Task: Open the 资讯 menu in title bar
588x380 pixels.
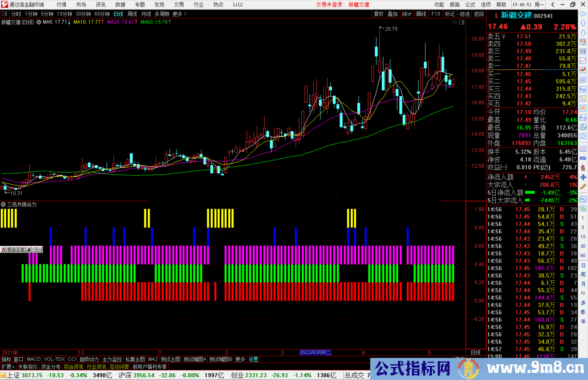Action: [x=100, y=5]
